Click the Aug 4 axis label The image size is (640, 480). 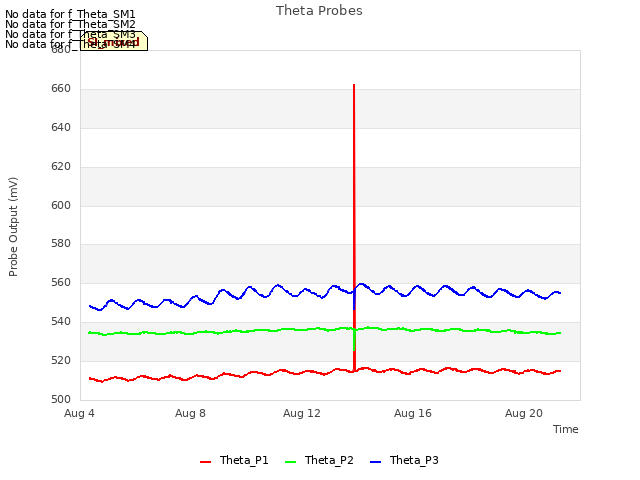coord(79,413)
